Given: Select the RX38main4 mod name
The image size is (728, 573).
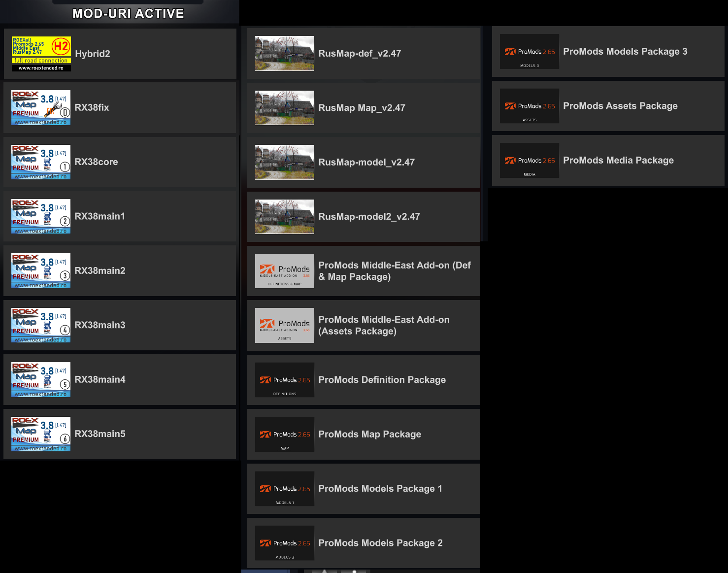Looking at the screenshot, I should coord(100,379).
